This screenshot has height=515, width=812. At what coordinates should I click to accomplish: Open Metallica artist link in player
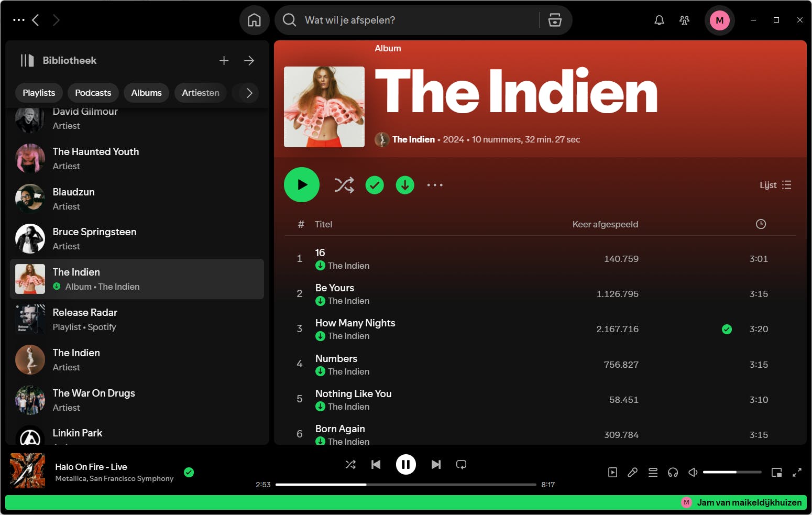[x=71, y=478]
